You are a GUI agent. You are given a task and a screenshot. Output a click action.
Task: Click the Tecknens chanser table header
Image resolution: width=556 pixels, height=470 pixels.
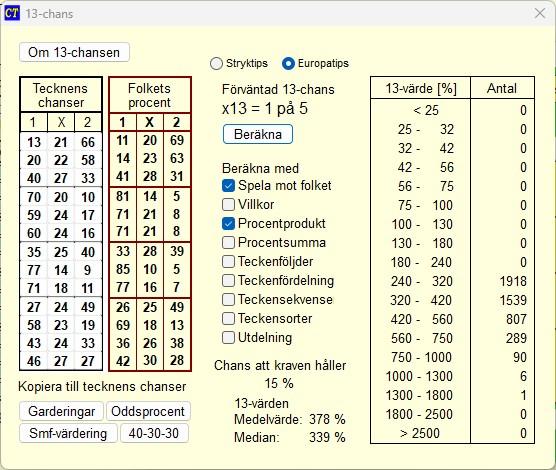61,95
